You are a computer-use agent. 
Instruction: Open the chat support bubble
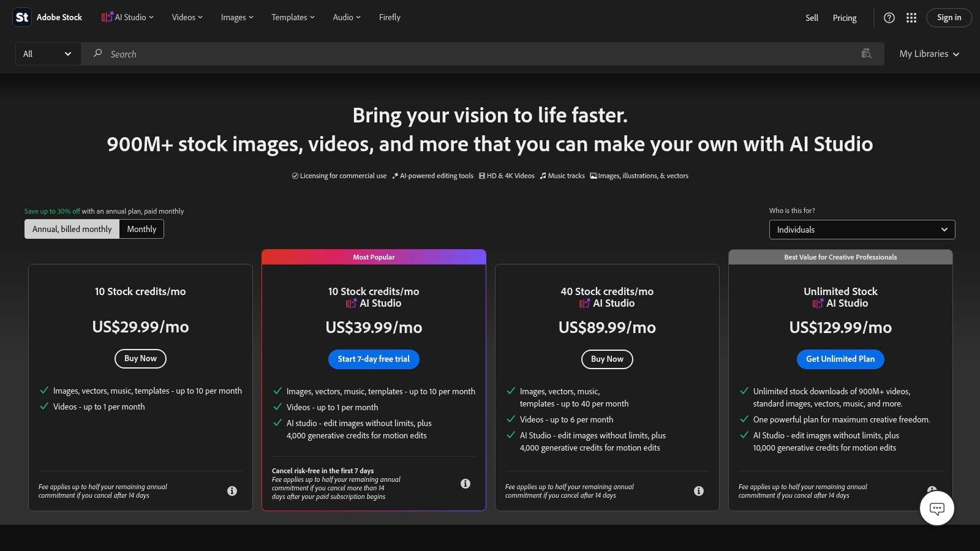pos(937,508)
